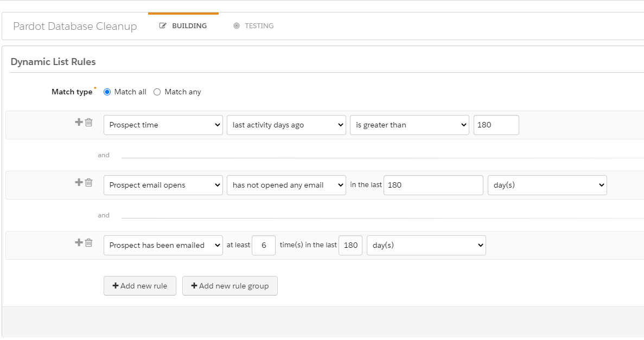Open the has not opened any email dropdown
644x340 pixels.
(286, 185)
